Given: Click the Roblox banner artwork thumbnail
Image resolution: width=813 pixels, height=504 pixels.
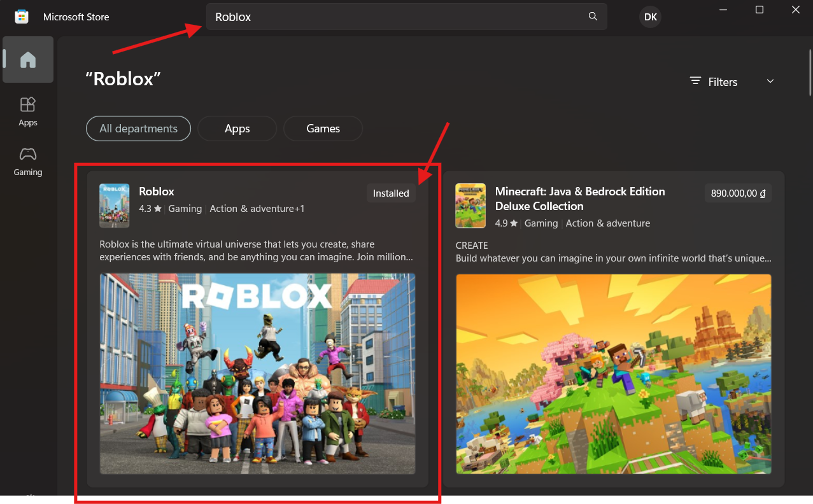Looking at the screenshot, I should 257,374.
